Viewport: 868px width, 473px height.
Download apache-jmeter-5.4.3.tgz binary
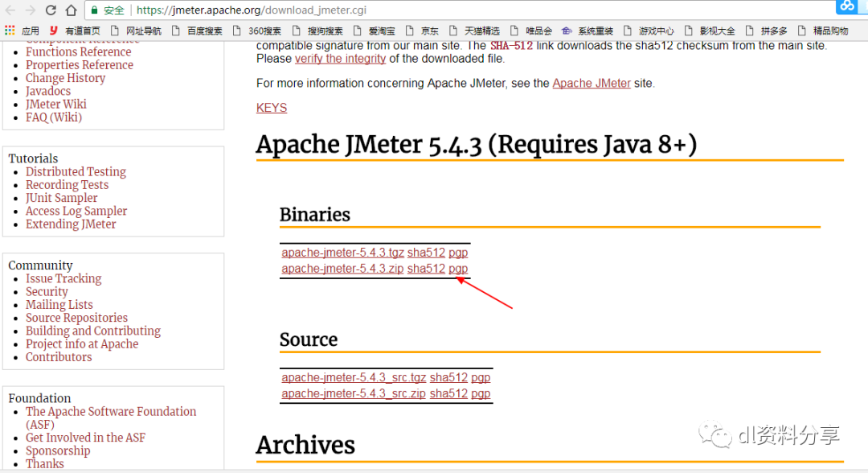[x=342, y=253]
